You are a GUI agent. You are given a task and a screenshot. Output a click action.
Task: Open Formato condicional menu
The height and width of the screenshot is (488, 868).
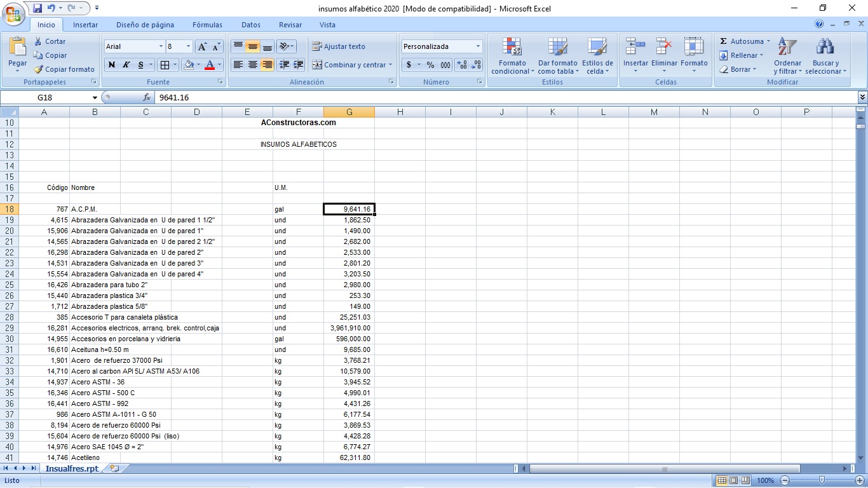pos(512,56)
